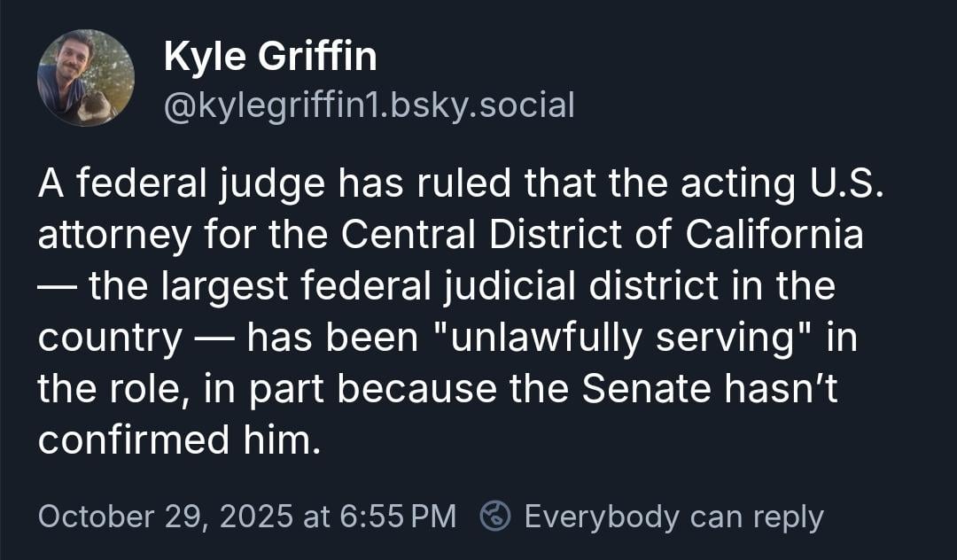Click the final words "confirmed him."
Screen dimensions: 957x560
click(178, 441)
